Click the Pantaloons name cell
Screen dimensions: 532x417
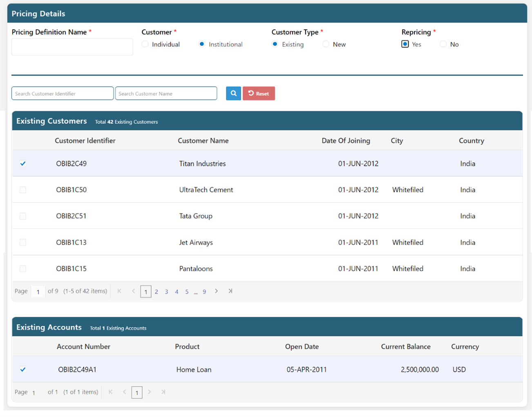coord(196,269)
